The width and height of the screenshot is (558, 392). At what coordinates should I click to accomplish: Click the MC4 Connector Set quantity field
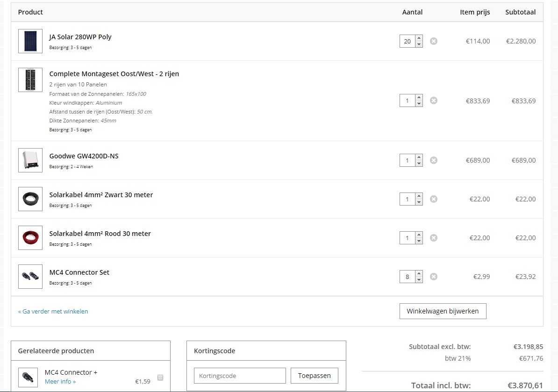coord(407,277)
